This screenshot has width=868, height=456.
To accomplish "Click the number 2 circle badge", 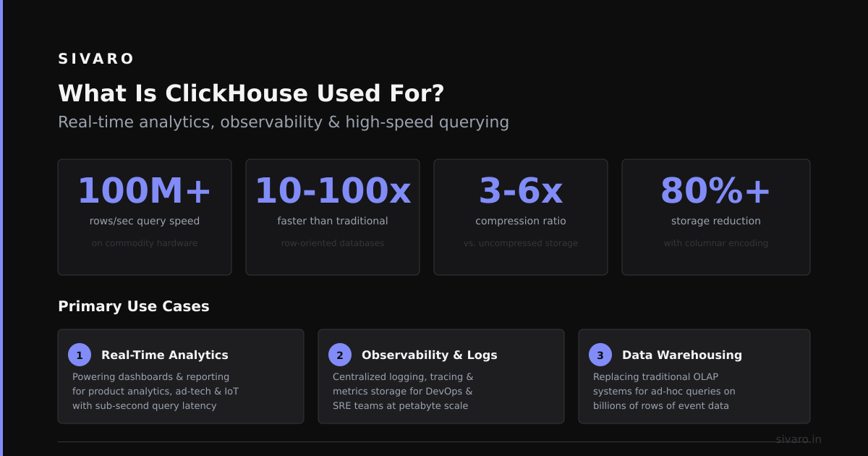I will [340, 355].
